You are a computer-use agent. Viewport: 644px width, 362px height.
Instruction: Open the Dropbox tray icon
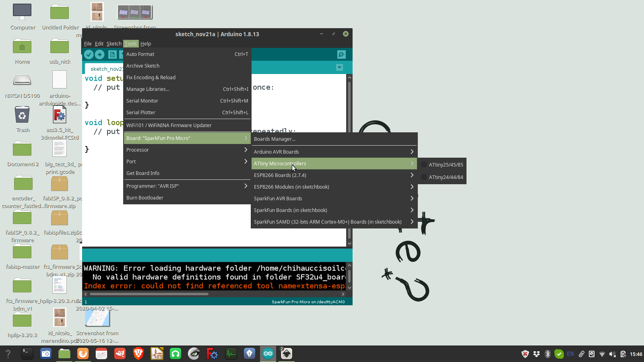point(537,354)
